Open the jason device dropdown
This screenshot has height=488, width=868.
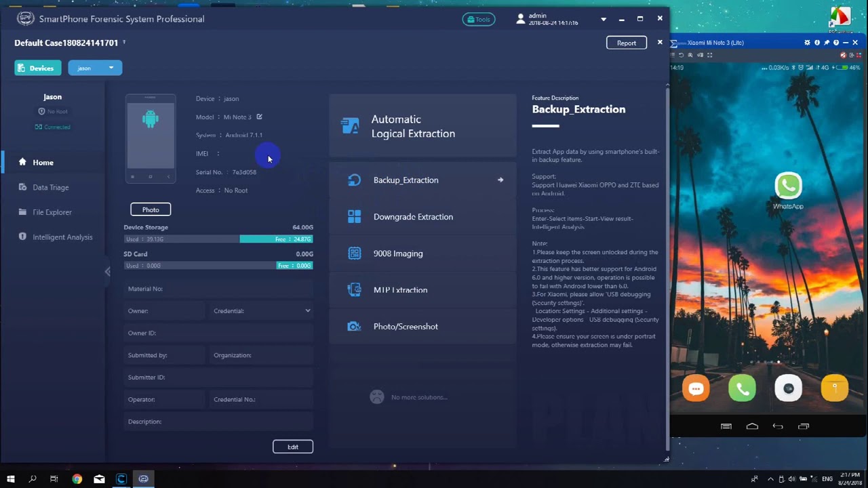pos(95,68)
